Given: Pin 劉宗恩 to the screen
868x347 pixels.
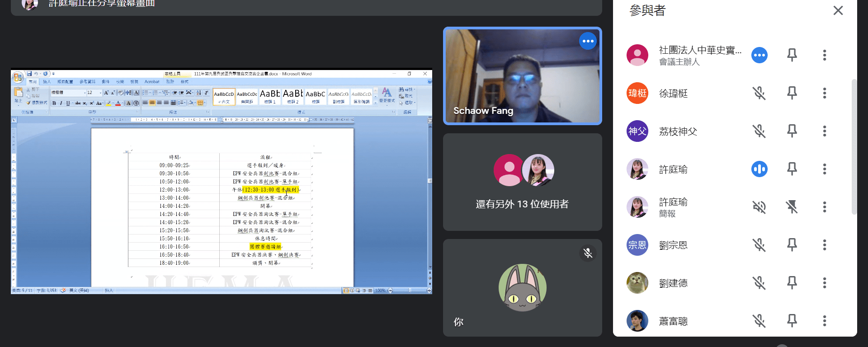Looking at the screenshot, I should point(792,245).
